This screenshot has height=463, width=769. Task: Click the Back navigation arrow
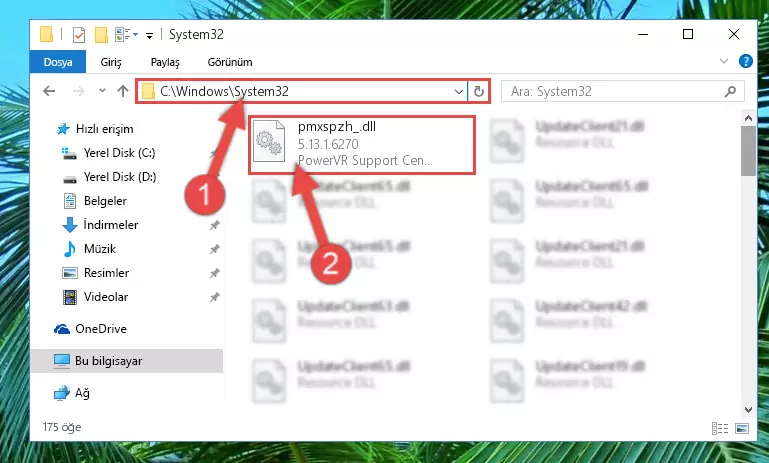coord(49,91)
